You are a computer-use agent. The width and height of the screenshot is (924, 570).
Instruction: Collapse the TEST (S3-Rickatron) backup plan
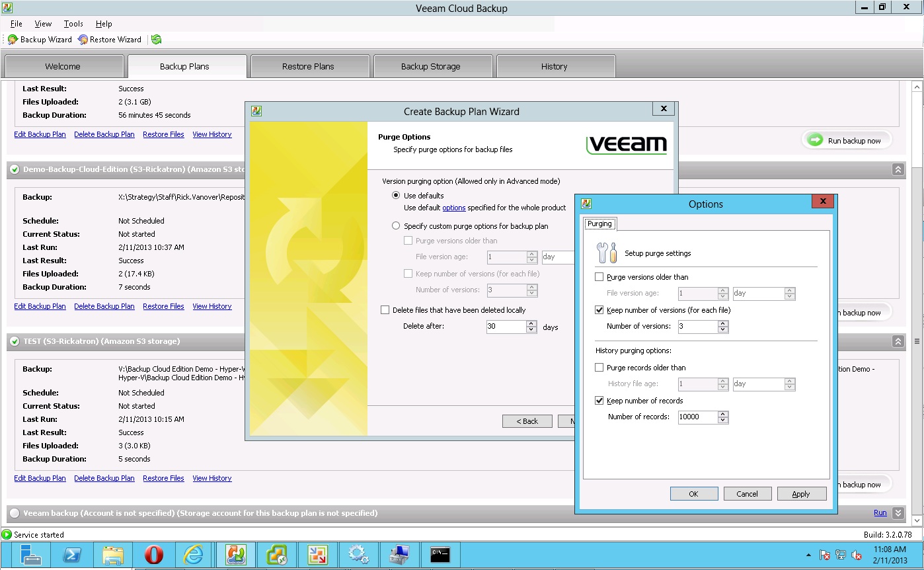pos(898,341)
